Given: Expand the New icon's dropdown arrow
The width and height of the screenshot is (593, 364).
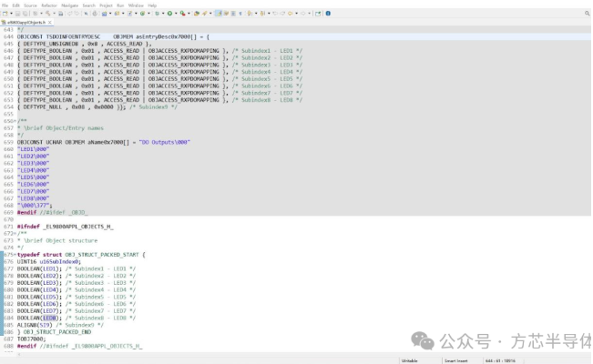Looking at the screenshot, I should click(x=11, y=14).
